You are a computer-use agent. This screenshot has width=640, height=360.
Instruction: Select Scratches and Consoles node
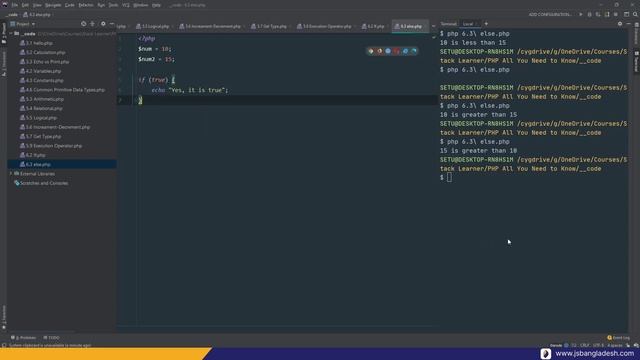pyautogui.click(x=41, y=183)
